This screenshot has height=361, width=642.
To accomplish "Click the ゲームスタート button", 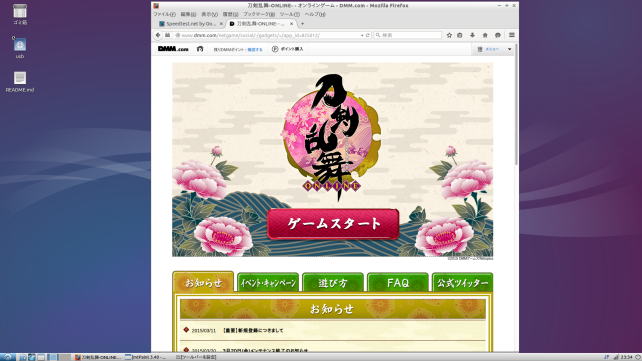I will pyautogui.click(x=333, y=224).
